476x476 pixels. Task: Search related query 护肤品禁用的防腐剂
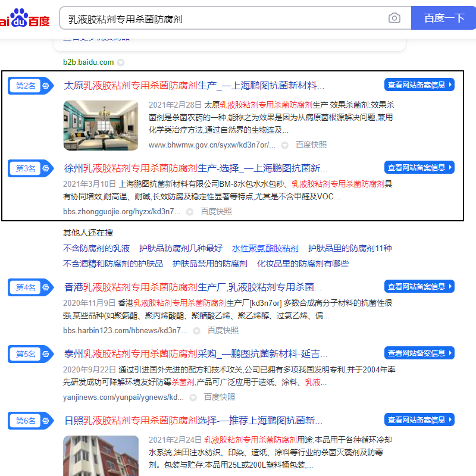[210, 264]
